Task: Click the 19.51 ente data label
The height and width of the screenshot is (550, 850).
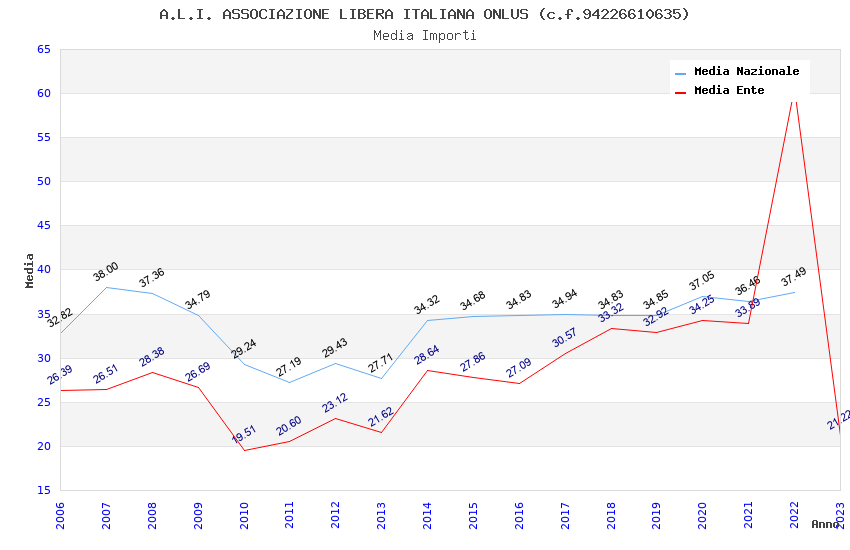Action: point(243,435)
